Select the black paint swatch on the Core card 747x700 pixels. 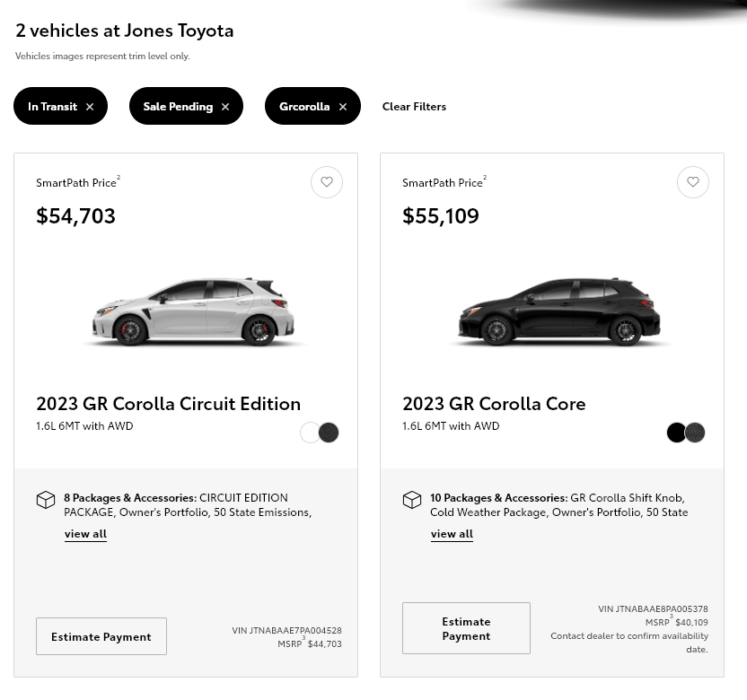(676, 433)
